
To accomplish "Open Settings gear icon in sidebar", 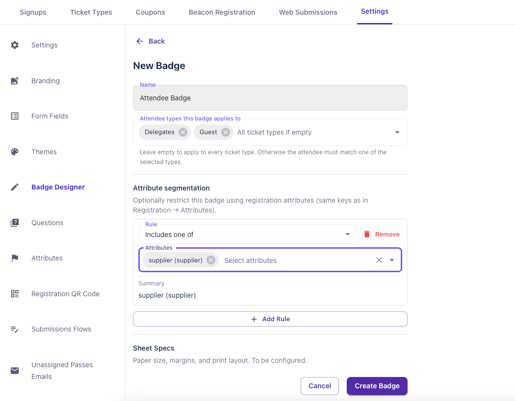I will coord(15,45).
